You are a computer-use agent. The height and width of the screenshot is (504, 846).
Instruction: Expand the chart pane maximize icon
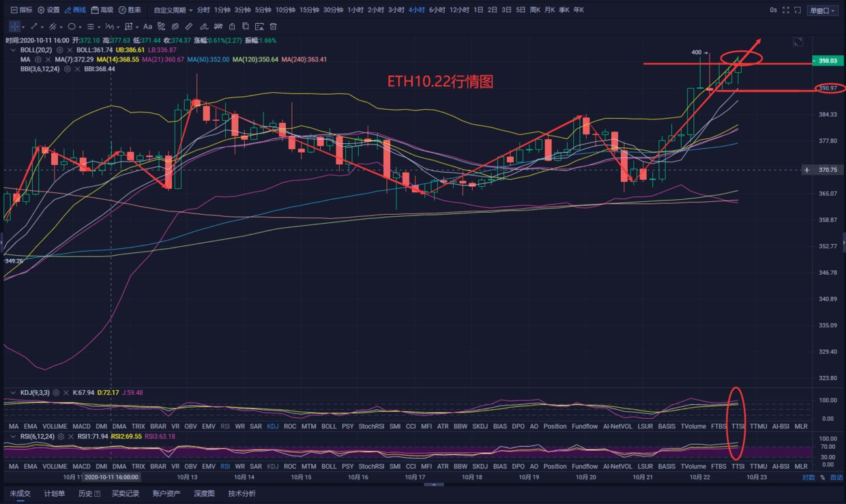pos(798,42)
